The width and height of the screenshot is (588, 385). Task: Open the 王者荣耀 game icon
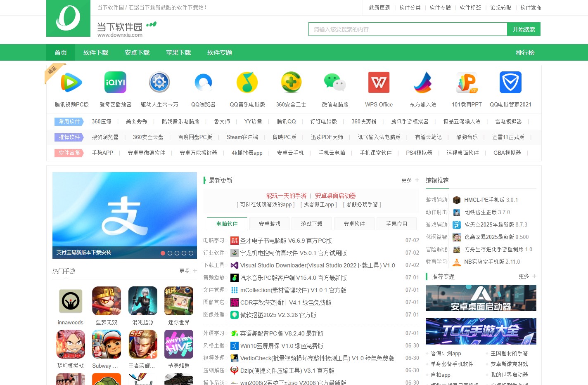(x=143, y=344)
